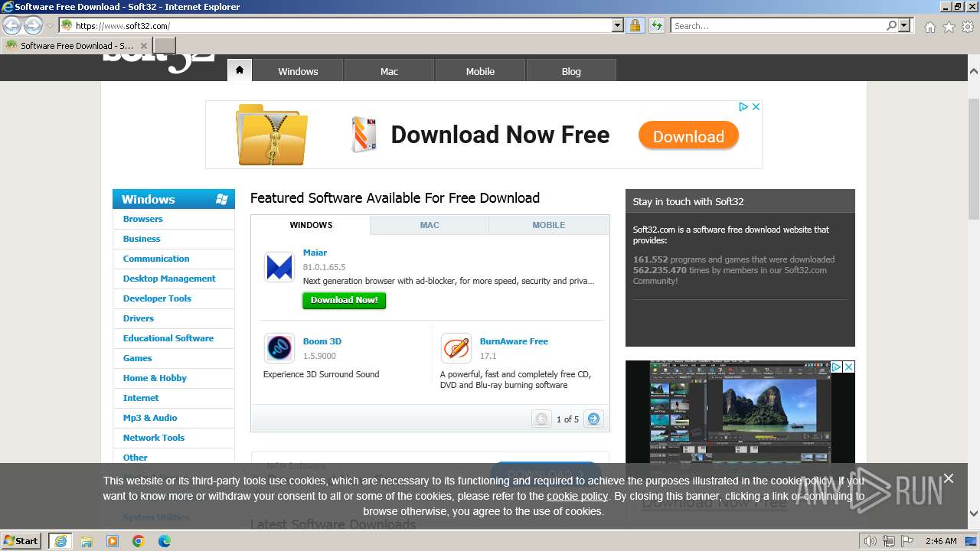Open the cookie policy link
This screenshot has height=551, width=980.
coord(577,496)
